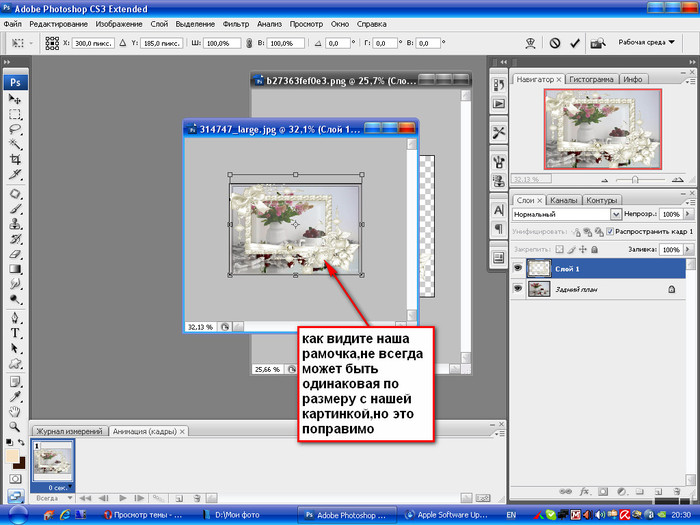
Task: Select the History Brush tool
Action: [15, 239]
